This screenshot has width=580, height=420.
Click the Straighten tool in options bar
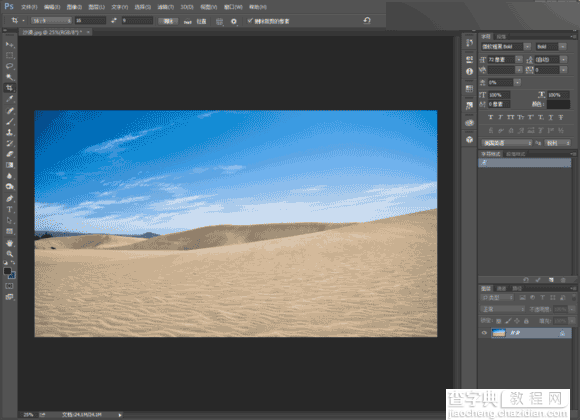pos(188,21)
